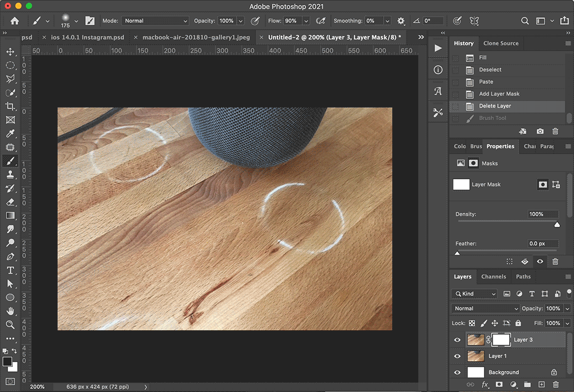Select the Hand tool

coord(10,311)
